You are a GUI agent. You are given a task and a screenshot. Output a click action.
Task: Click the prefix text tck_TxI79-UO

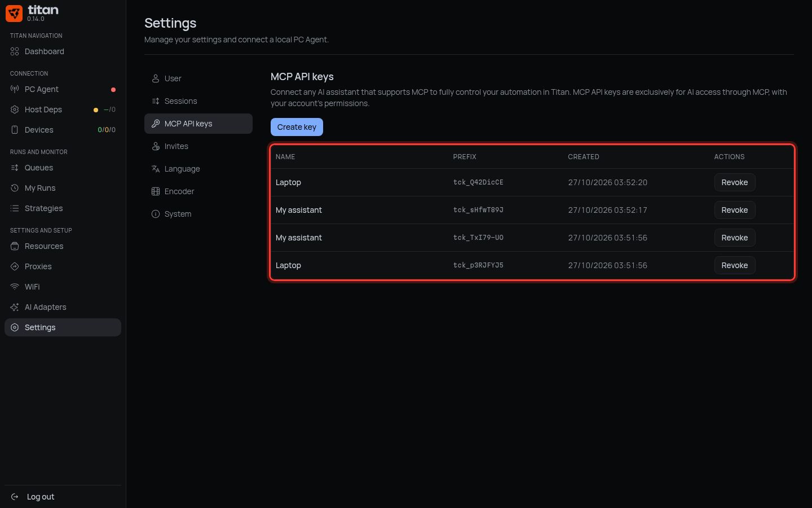point(478,238)
